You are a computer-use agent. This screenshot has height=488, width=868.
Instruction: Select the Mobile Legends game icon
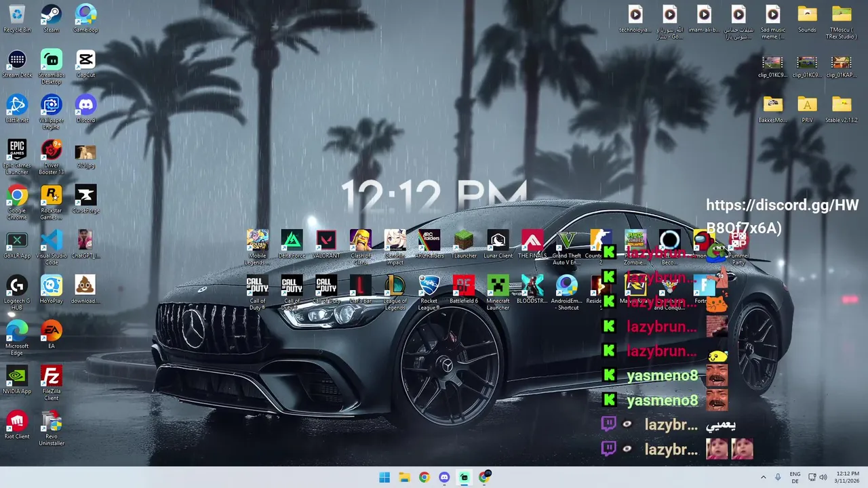click(257, 247)
